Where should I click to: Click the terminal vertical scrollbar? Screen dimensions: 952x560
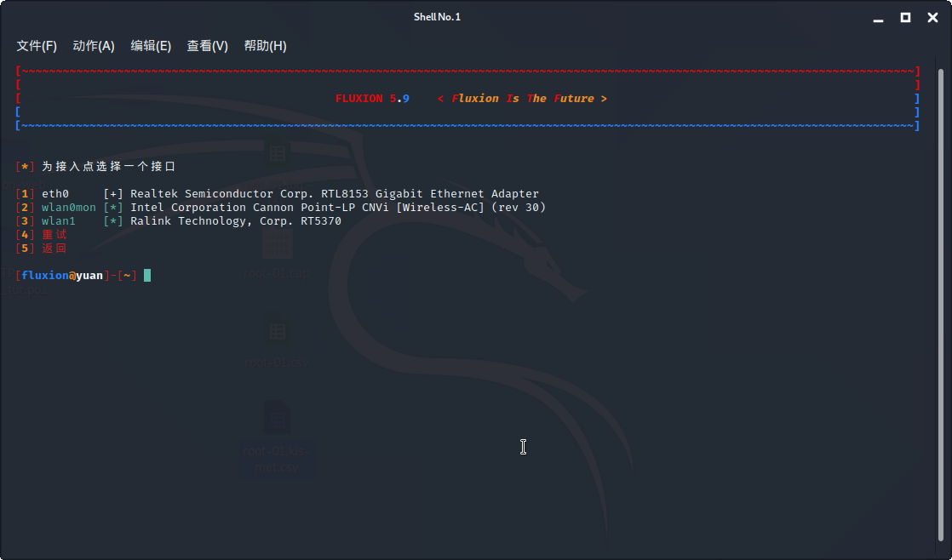(x=942, y=303)
